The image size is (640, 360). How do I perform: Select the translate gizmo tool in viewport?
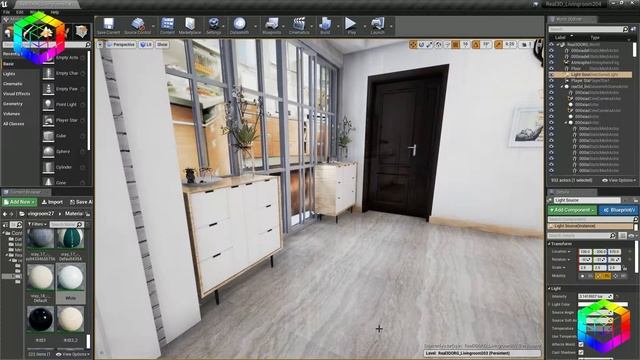[x=413, y=44]
